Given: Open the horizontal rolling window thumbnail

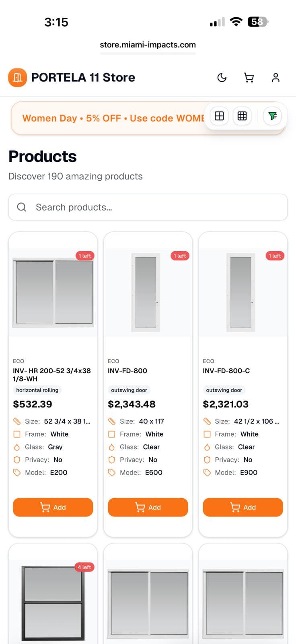Looking at the screenshot, I should coord(53,292).
